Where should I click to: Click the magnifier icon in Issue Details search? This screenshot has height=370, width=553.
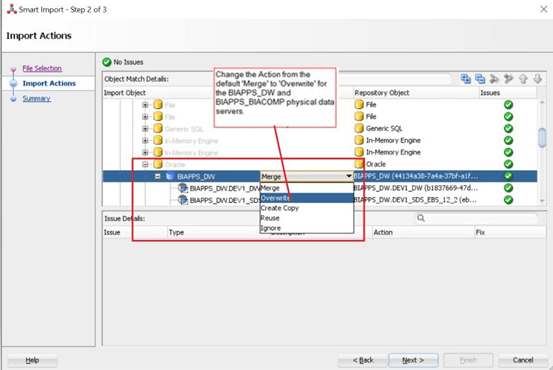(421, 218)
